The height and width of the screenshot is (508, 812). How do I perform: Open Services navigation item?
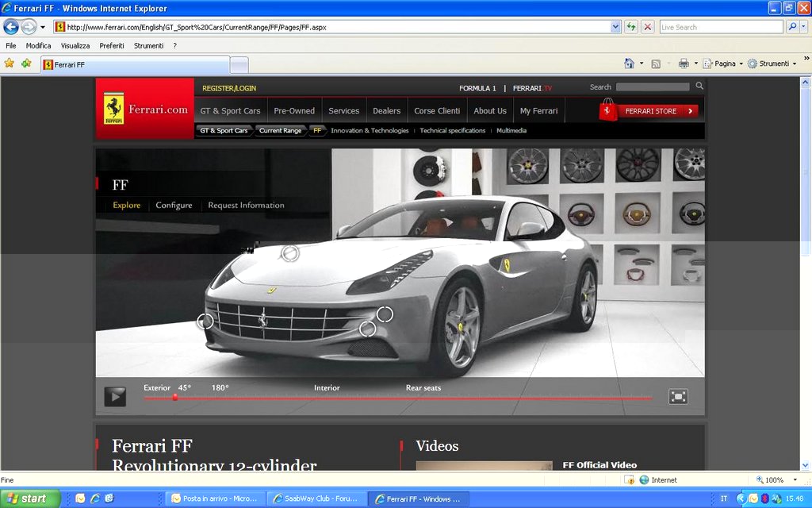(x=344, y=110)
